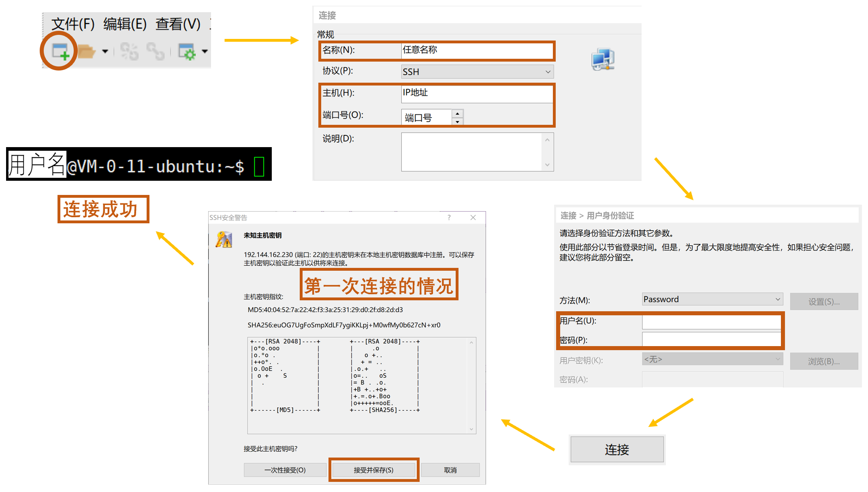
Task: Click the 主机(H) IP address field
Action: tap(476, 94)
